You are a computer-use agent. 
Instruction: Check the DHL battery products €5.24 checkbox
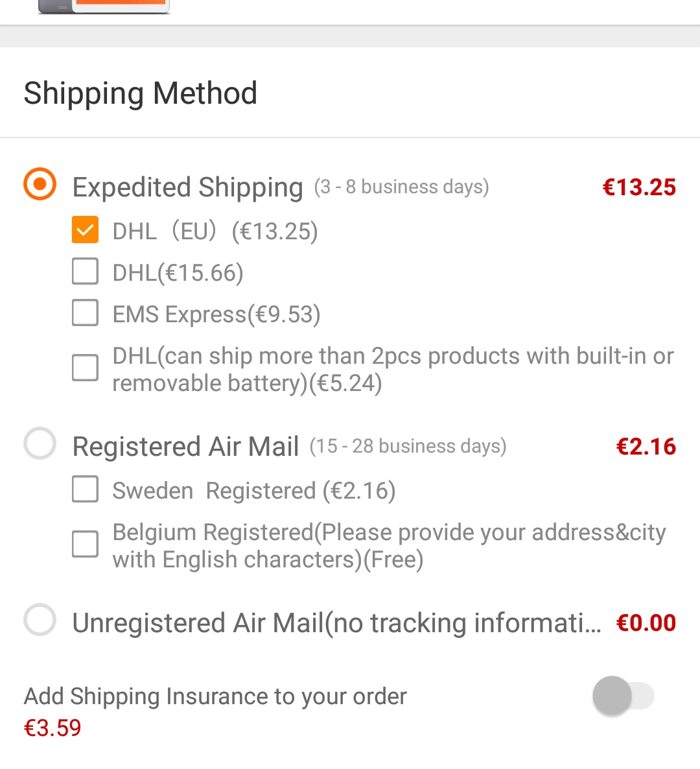point(85,368)
